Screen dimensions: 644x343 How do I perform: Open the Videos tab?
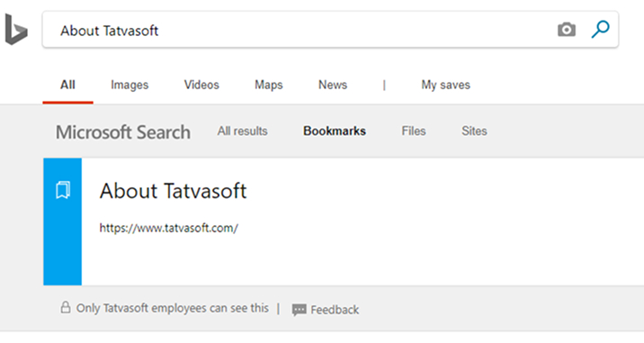point(201,85)
